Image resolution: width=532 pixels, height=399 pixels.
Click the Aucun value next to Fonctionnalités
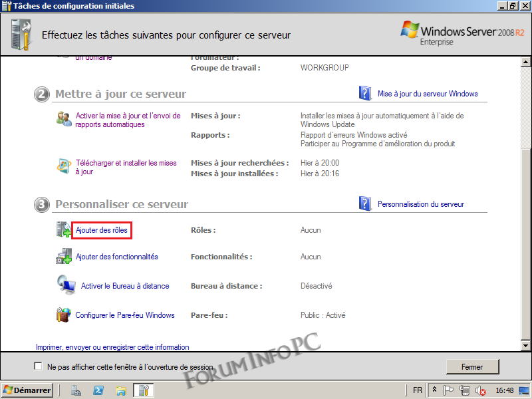pos(311,257)
